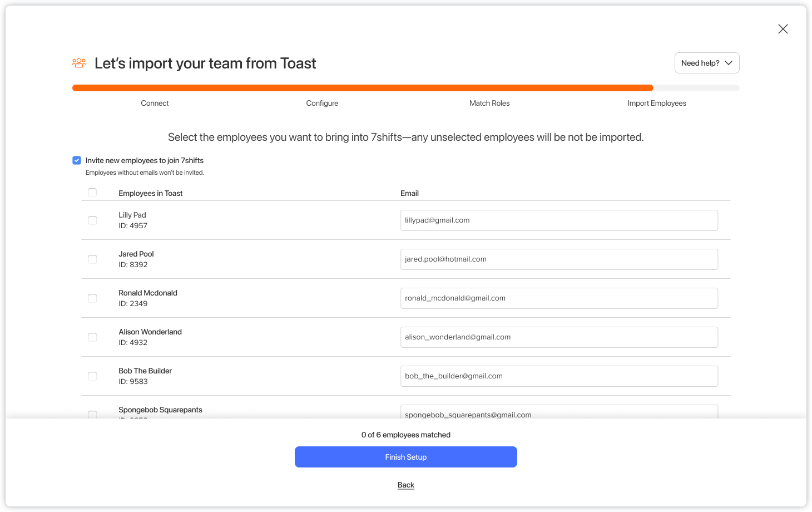Mark Alison Wonderland for import

92,337
